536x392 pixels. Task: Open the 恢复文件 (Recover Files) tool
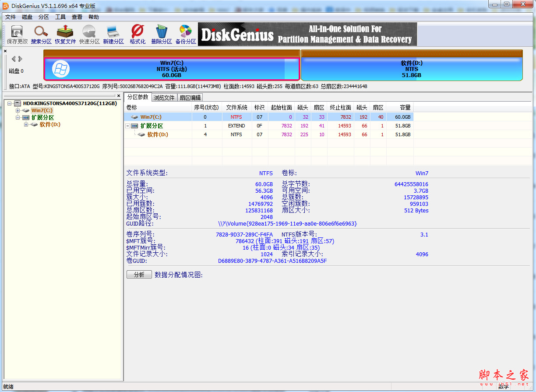[x=65, y=34]
